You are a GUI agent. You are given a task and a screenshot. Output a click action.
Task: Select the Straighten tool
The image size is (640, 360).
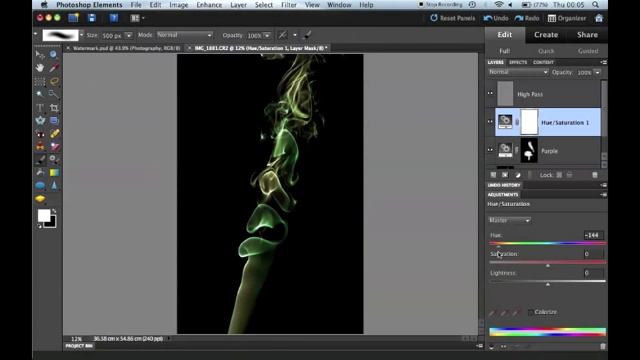click(x=53, y=120)
